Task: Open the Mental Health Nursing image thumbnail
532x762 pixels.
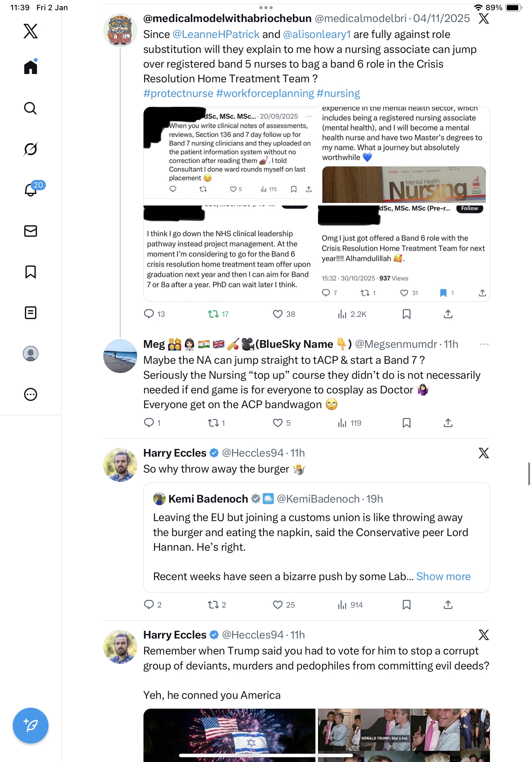Action: pos(404,184)
